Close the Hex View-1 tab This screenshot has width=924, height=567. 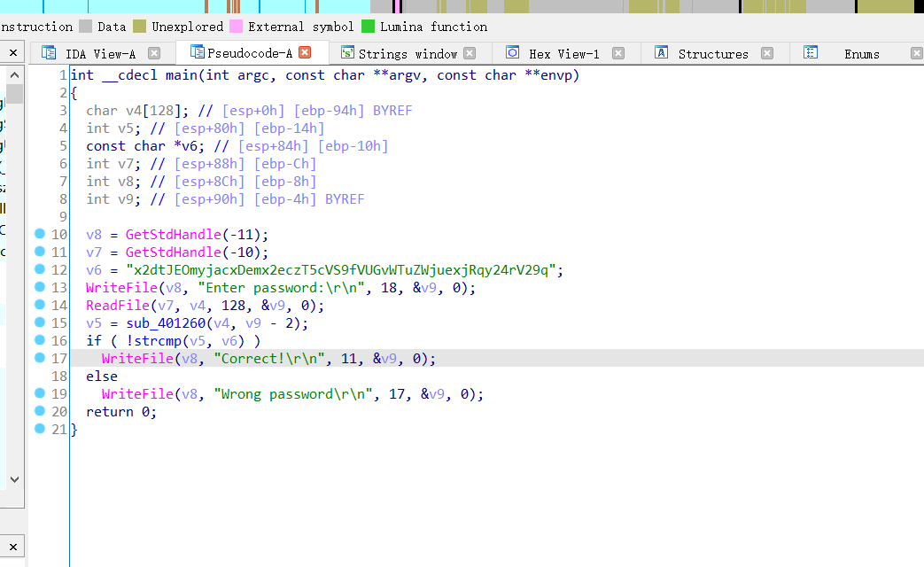click(619, 53)
